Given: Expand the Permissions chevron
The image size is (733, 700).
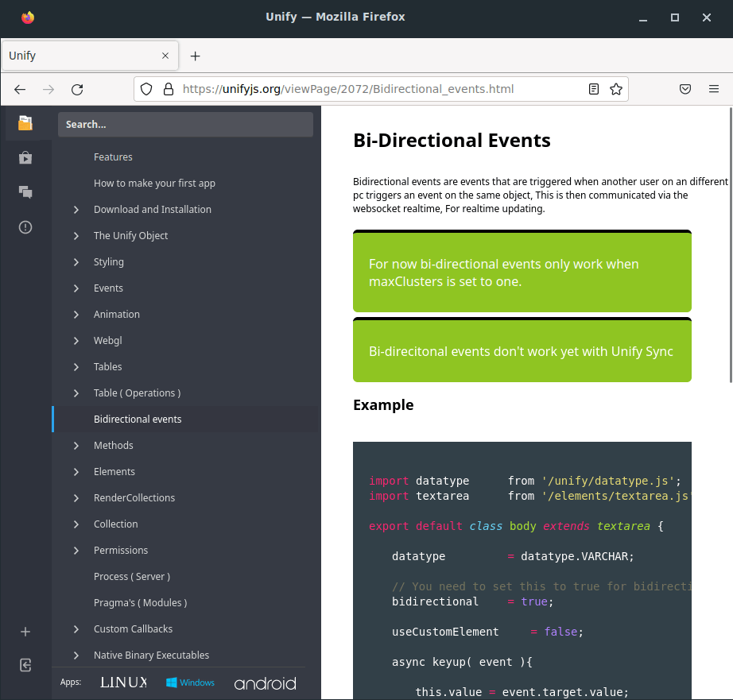Looking at the screenshot, I should pos(76,551).
